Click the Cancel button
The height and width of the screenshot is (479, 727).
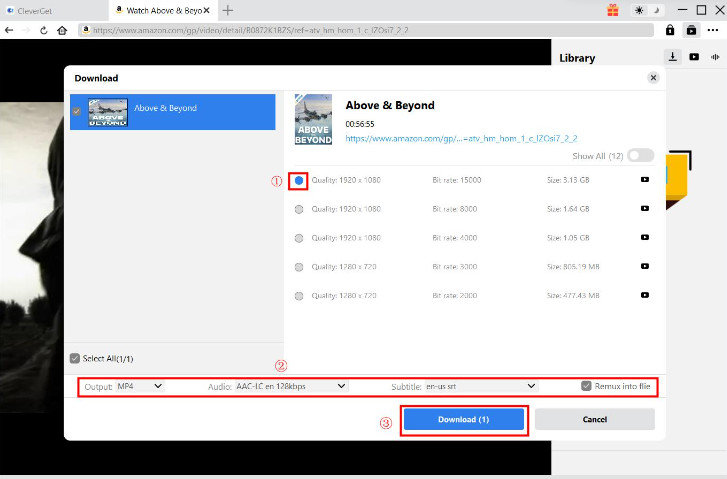click(595, 420)
